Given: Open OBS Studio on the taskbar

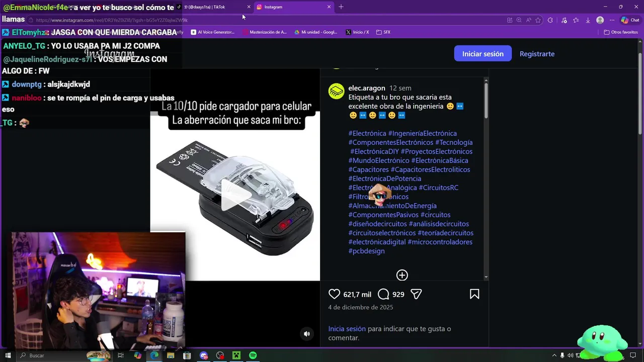Looking at the screenshot, I should (220, 355).
